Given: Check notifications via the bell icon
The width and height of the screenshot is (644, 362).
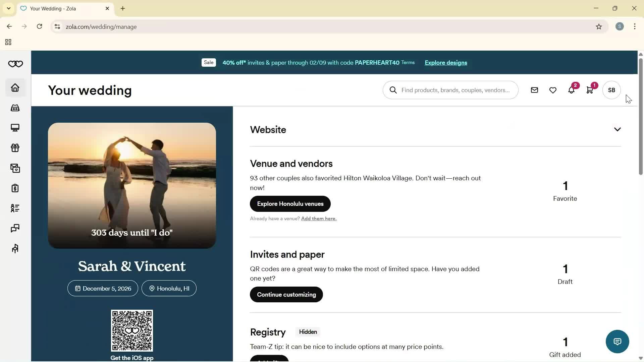Looking at the screenshot, I should pos(572,90).
